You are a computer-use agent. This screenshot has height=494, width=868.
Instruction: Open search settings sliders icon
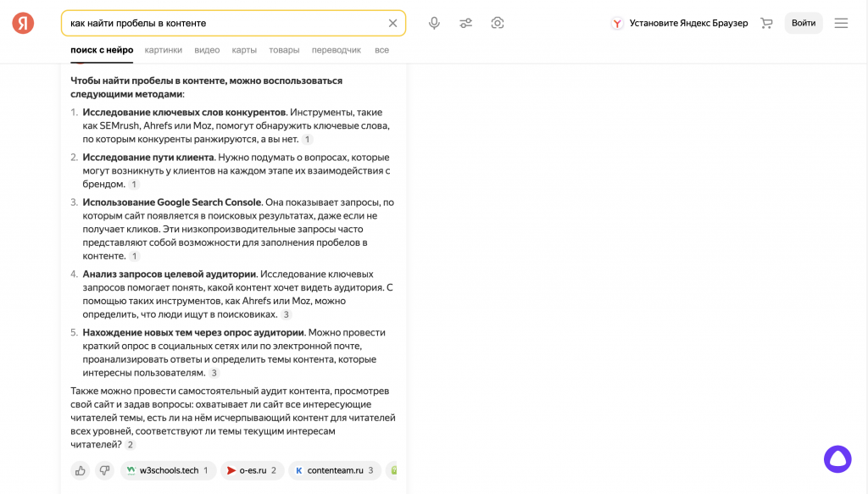point(466,23)
